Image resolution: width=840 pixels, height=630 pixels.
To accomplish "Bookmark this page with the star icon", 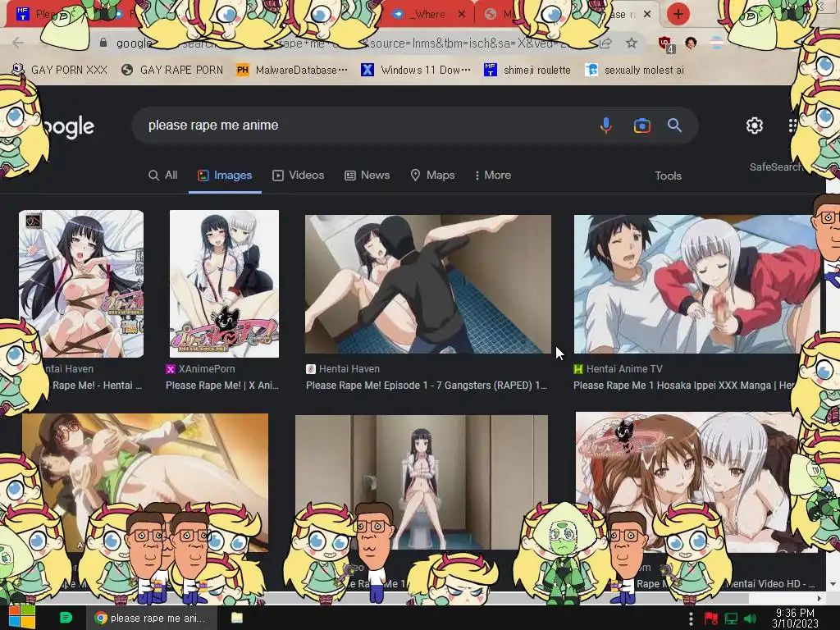I will coord(632,43).
